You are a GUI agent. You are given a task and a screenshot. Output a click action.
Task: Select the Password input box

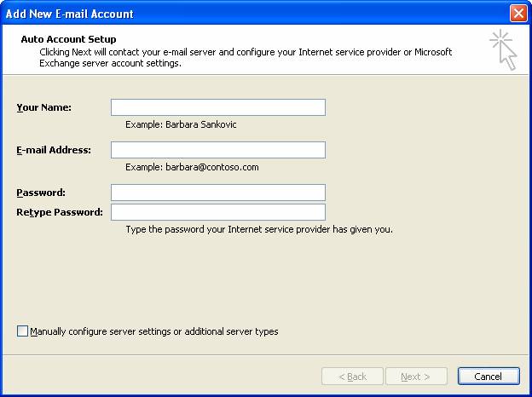tap(217, 193)
